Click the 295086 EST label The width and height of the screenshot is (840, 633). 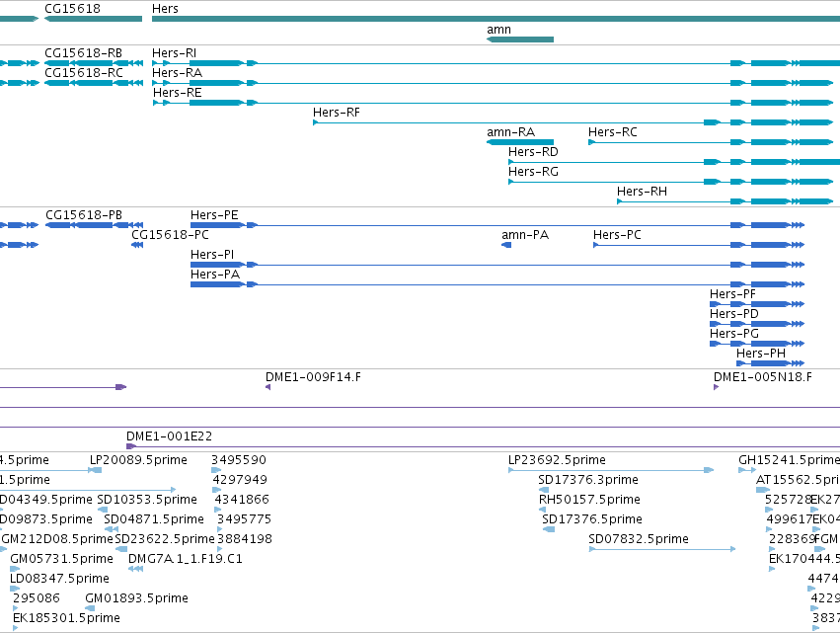pyautogui.click(x=37, y=599)
